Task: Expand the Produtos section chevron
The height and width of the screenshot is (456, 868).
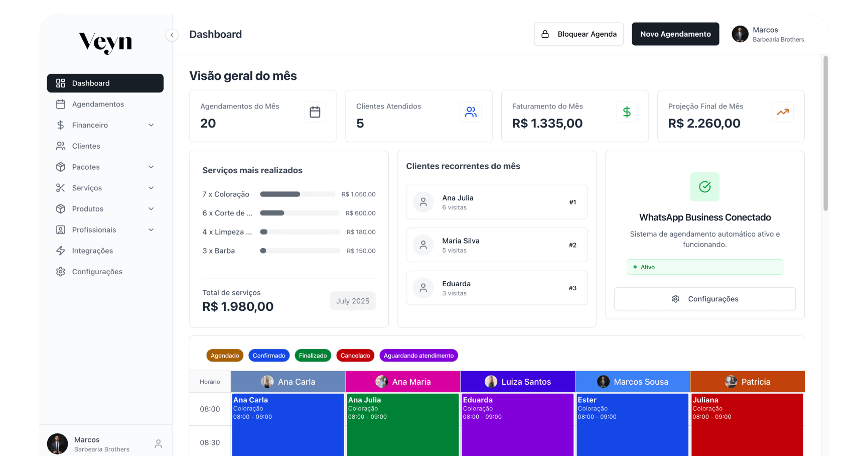Action: pos(151,209)
